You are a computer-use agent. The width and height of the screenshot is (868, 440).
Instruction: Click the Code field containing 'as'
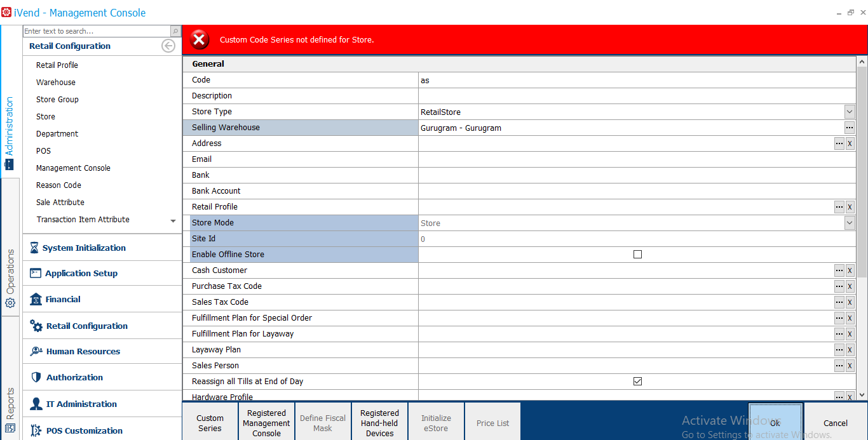pos(637,80)
